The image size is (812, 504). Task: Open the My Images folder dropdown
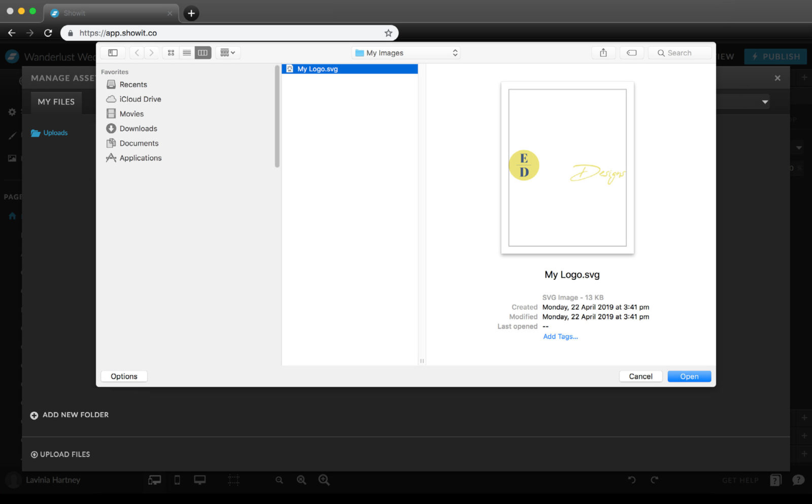coord(405,52)
